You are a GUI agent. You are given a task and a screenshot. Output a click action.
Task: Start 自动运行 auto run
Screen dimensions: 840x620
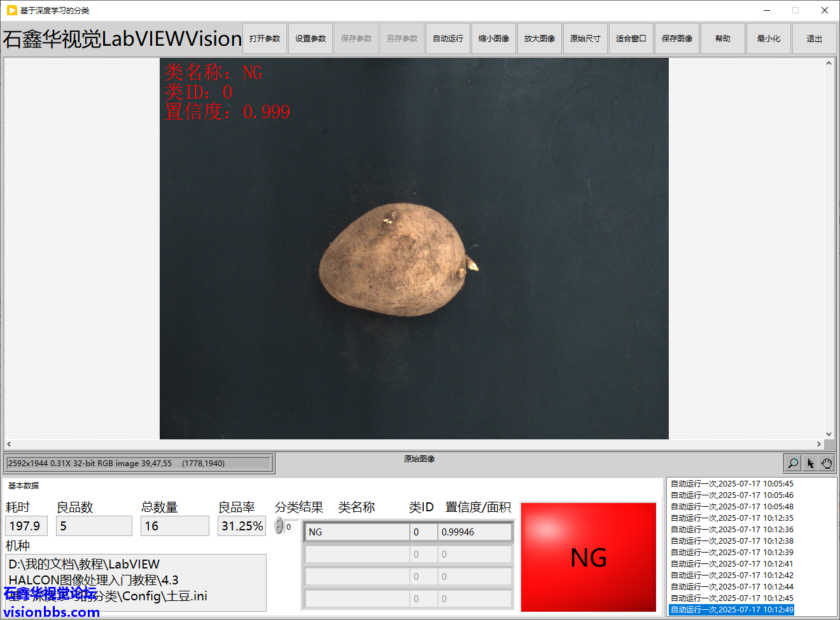click(448, 39)
